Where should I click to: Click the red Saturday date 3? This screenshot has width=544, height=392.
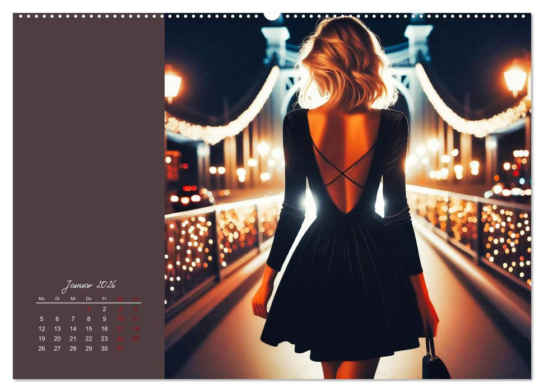point(120,309)
